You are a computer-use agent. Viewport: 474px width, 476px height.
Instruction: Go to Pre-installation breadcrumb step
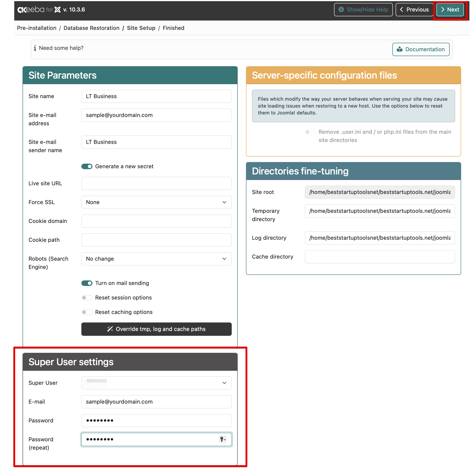tap(37, 28)
